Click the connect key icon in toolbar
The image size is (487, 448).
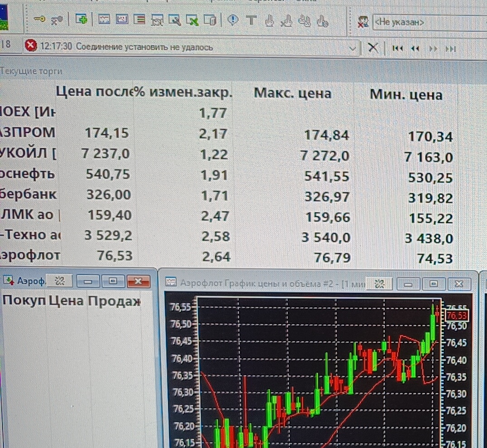[x=39, y=19]
